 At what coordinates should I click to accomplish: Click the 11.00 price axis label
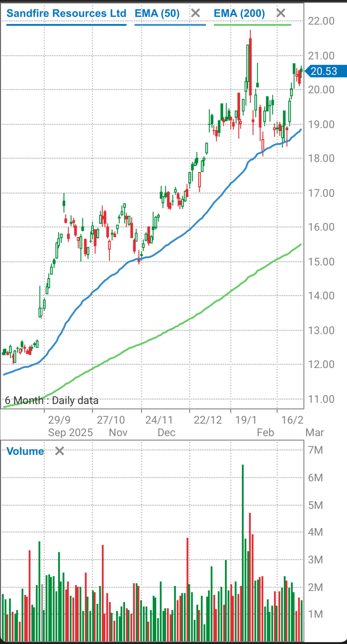tap(321, 399)
